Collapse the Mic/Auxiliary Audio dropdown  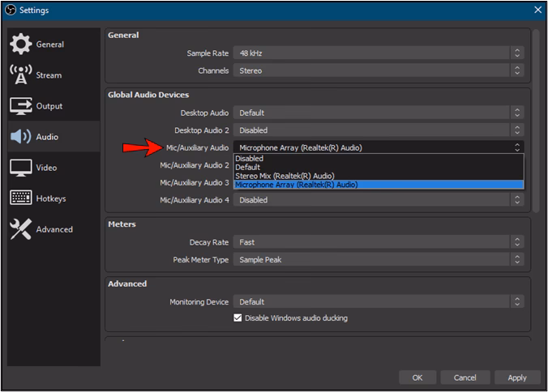[x=379, y=147]
